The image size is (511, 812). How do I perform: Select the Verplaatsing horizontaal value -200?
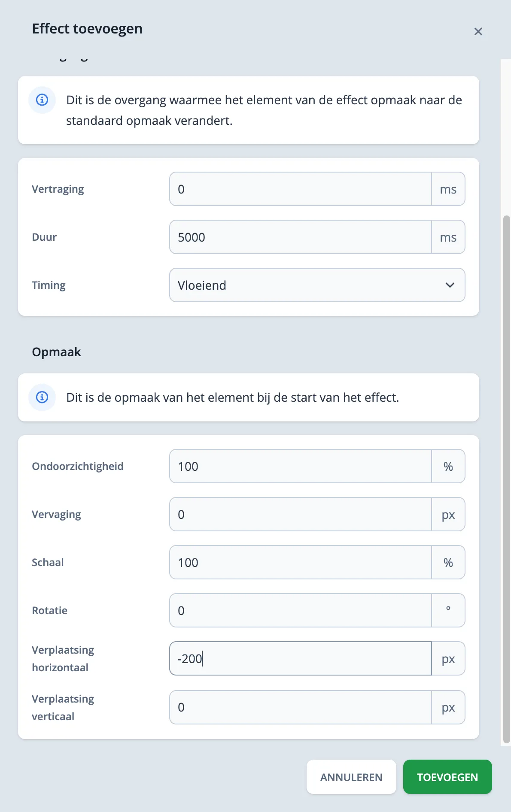(301, 658)
